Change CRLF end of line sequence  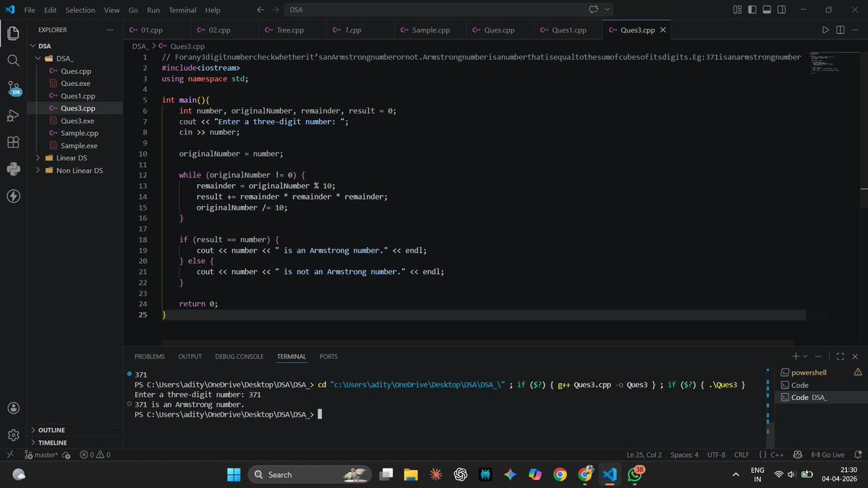(741, 455)
